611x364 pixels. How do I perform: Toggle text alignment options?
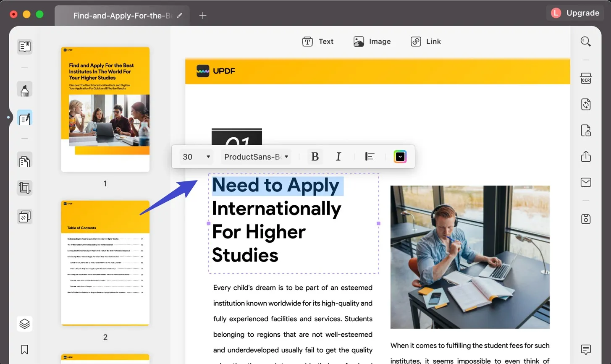click(369, 156)
